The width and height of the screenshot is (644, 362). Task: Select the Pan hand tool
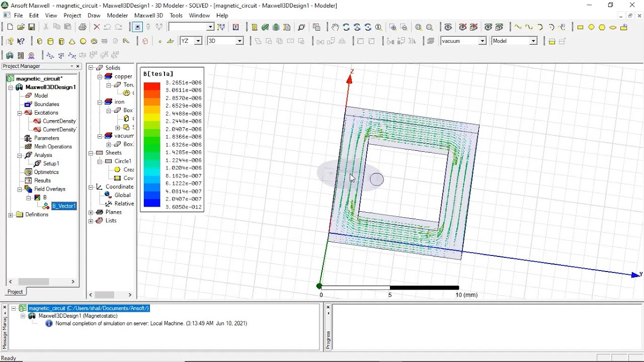(335, 27)
